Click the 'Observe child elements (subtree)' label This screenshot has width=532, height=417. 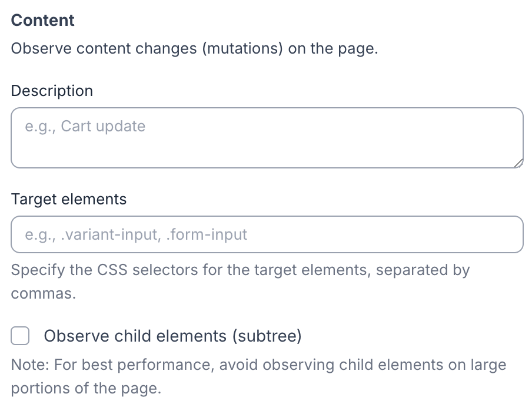point(172,336)
